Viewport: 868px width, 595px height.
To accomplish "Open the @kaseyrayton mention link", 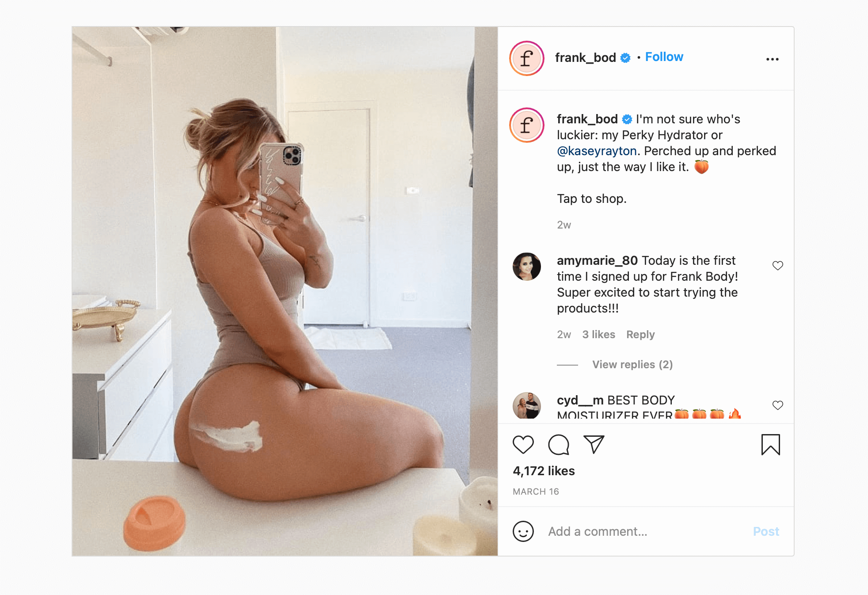I will [597, 151].
